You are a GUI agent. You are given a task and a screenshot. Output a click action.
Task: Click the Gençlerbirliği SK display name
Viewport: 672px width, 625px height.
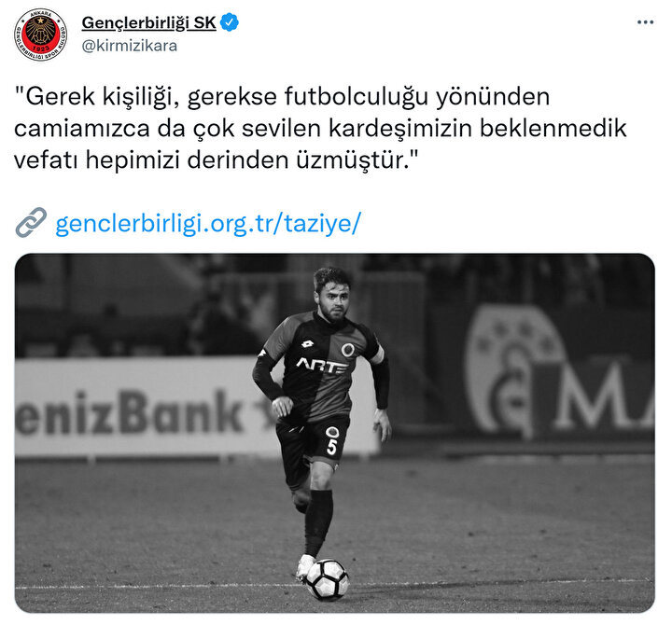click(x=148, y=22)
